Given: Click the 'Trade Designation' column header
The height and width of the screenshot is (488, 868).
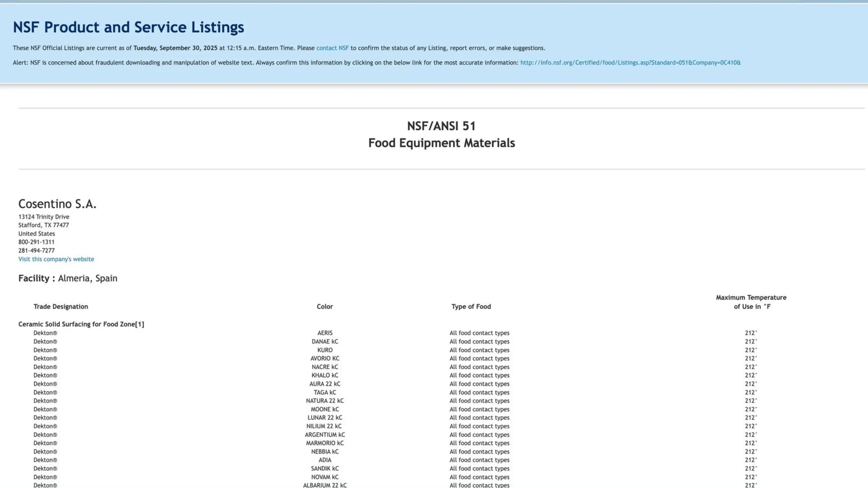Looking at the screenshot, I should tap(61, 307).
